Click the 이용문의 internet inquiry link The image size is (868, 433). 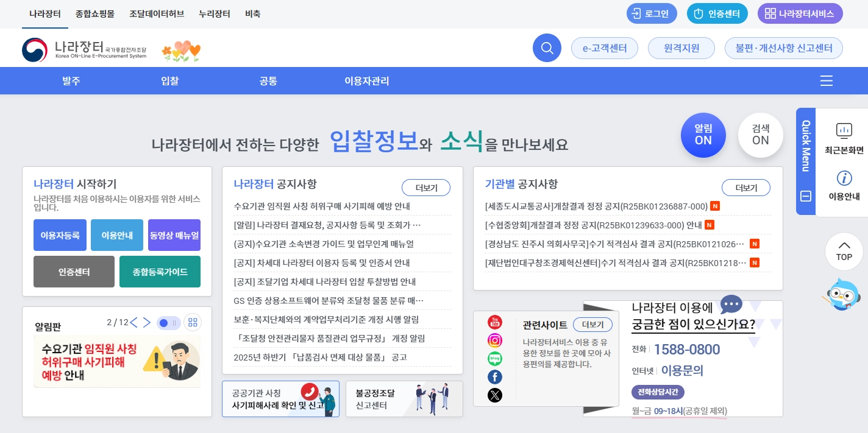[x=682, y=370]
